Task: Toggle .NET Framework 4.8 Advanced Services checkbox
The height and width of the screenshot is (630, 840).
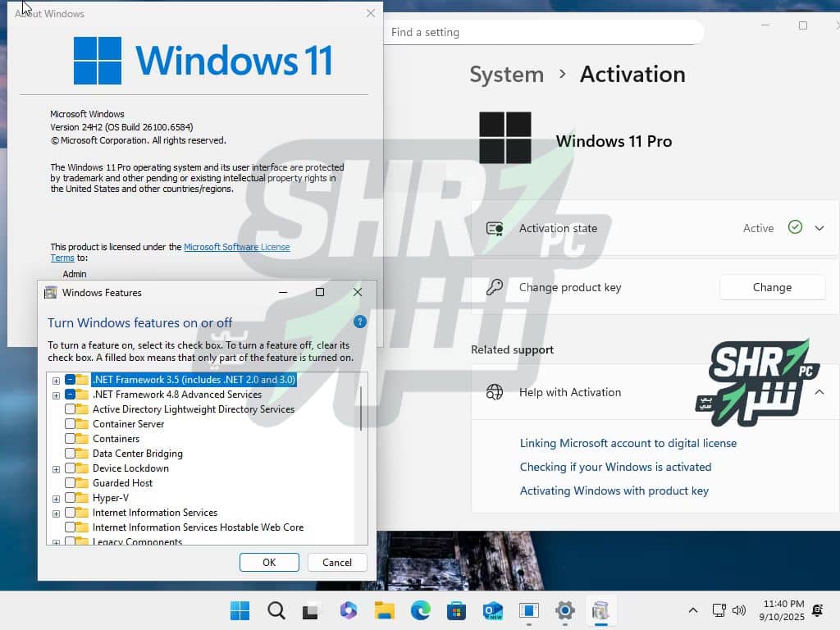Action: [70, 395]
